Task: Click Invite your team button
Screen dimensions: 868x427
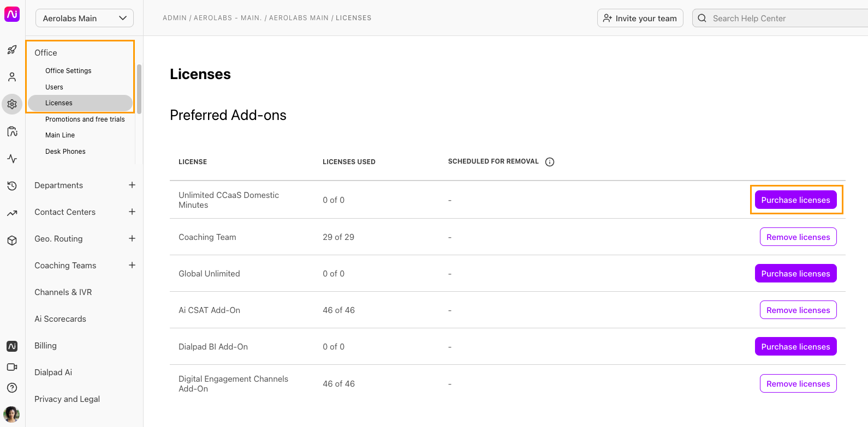Action: coord(640,18)
